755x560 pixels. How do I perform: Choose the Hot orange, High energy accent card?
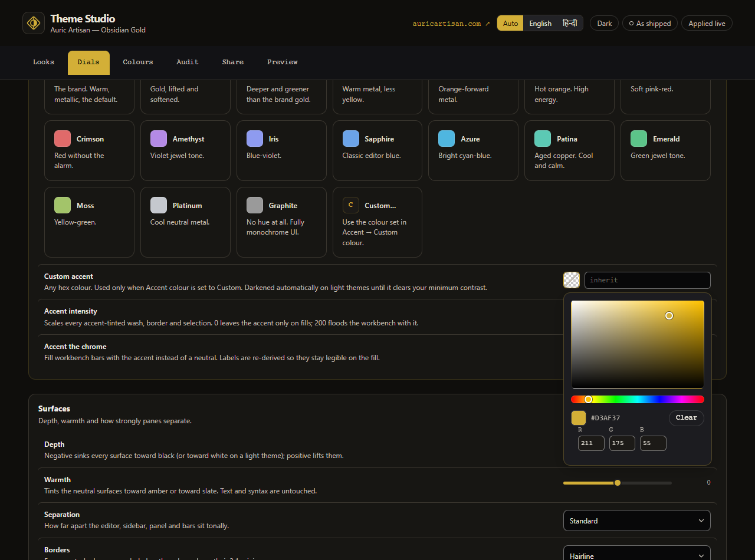(569, 97)
